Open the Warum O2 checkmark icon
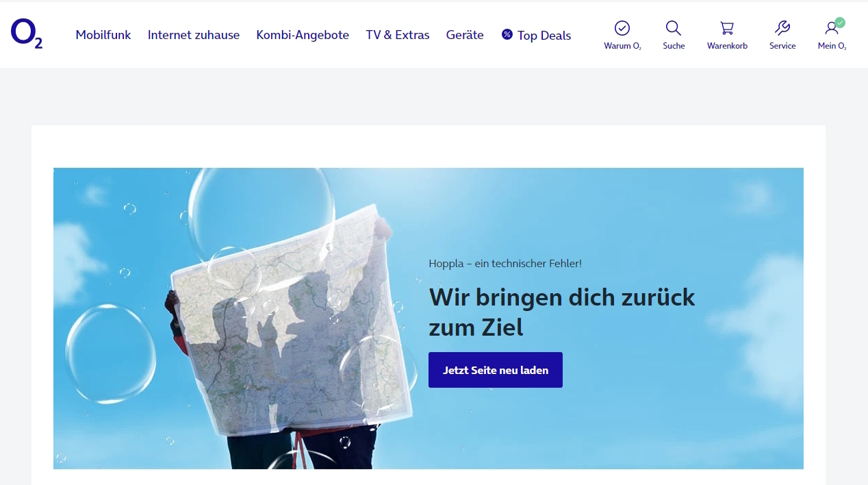 coord(622,28)
